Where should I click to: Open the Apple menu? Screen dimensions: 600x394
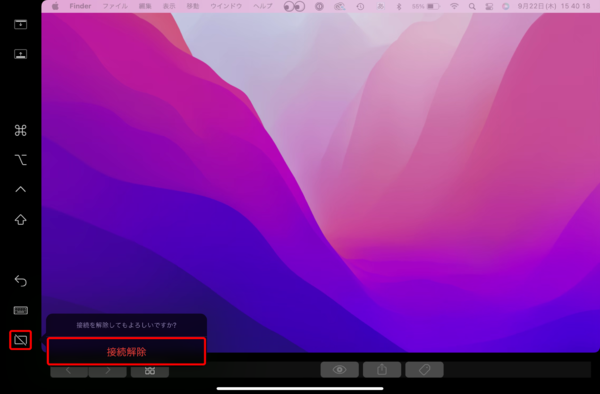[x=55, y=6]
